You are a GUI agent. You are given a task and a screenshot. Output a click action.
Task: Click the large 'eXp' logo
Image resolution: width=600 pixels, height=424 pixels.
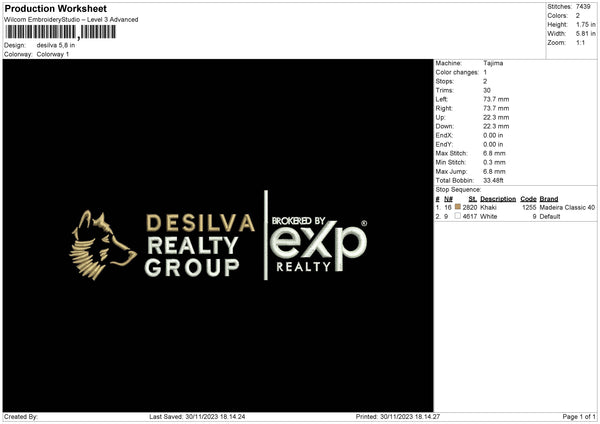318,244
